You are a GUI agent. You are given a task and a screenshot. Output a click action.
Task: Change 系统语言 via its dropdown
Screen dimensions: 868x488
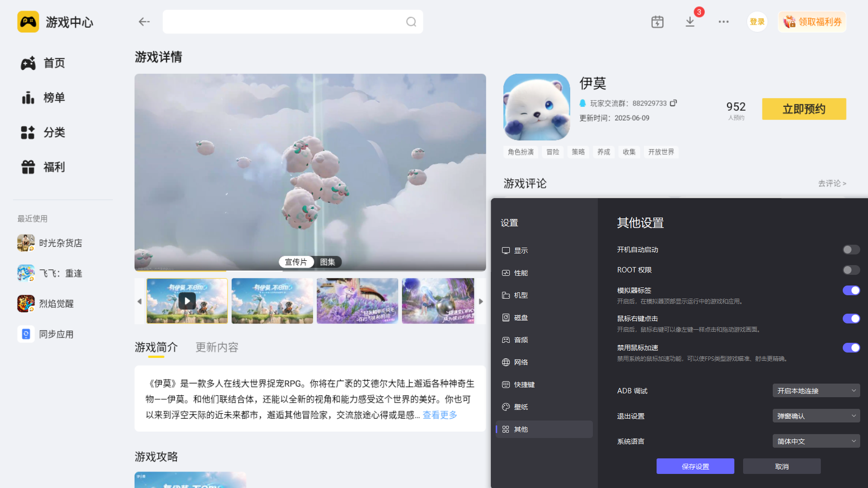(816, 441)
